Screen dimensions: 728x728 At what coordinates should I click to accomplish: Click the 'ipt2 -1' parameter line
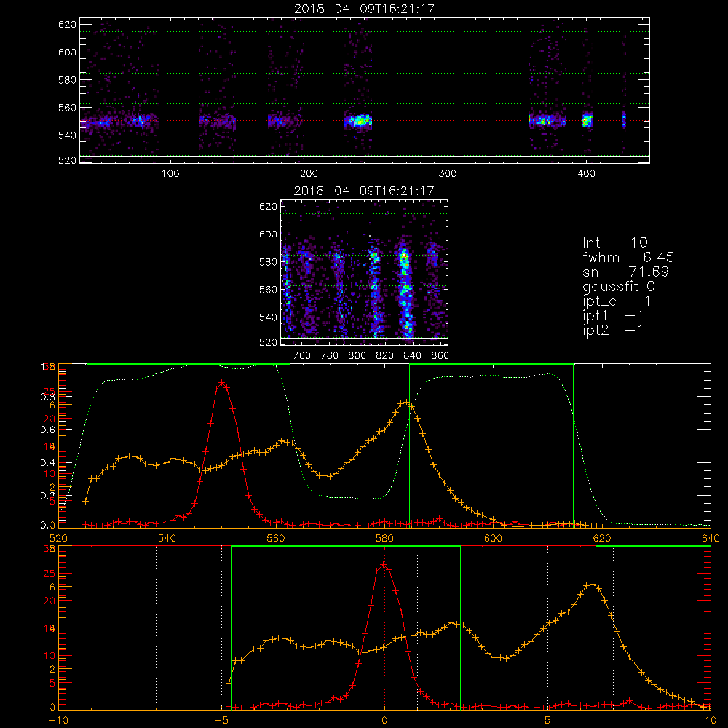click(x=613, y=330)
